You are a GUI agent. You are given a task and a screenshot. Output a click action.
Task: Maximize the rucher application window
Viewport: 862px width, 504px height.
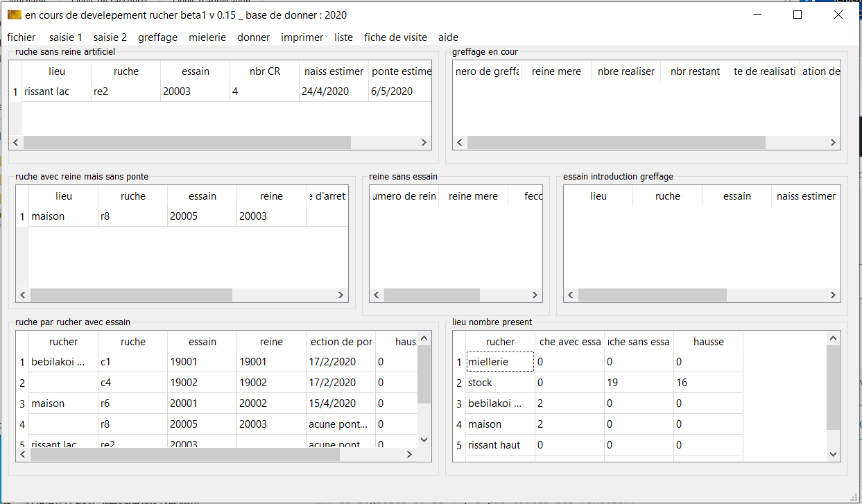point(798,15)
